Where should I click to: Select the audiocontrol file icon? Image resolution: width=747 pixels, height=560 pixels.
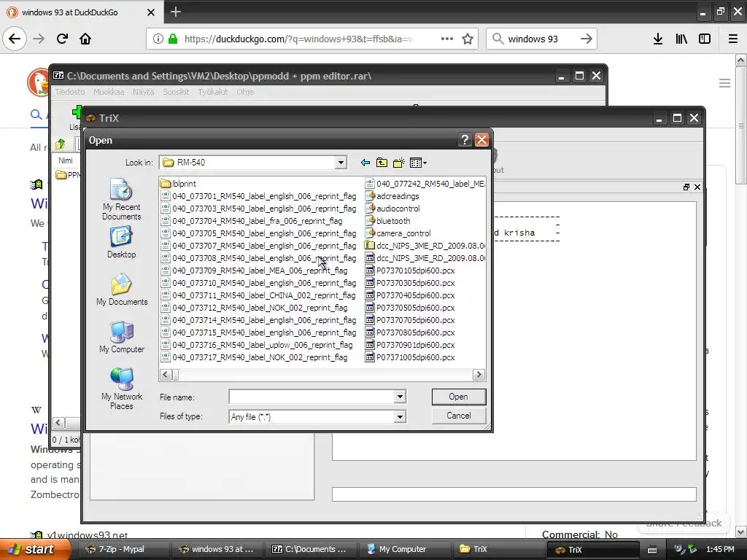click(x=370, y=208)
